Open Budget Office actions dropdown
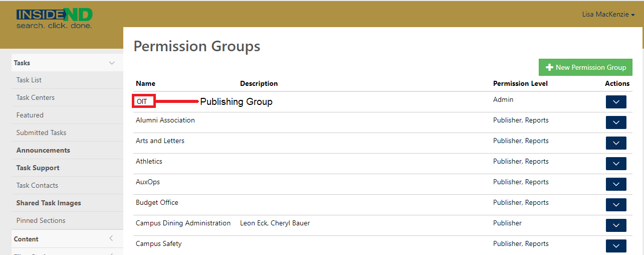Image resolution: width=644 pixels, height=255 pixels. click(x=616, y=205)
